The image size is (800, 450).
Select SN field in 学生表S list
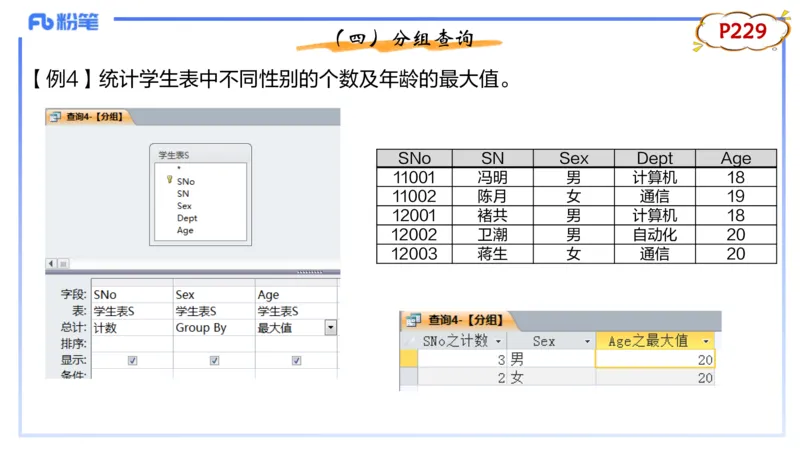click(x=183, y=194)
